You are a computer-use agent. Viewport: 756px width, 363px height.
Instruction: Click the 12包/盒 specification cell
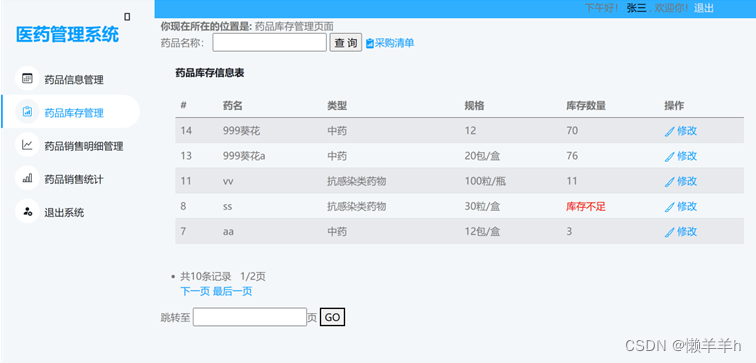[482, 231]
